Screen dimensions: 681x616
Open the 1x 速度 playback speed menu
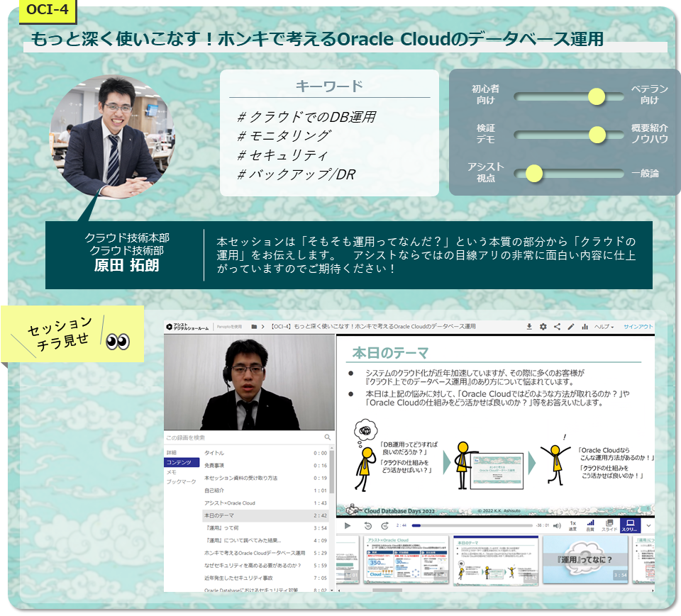point(572,525)
